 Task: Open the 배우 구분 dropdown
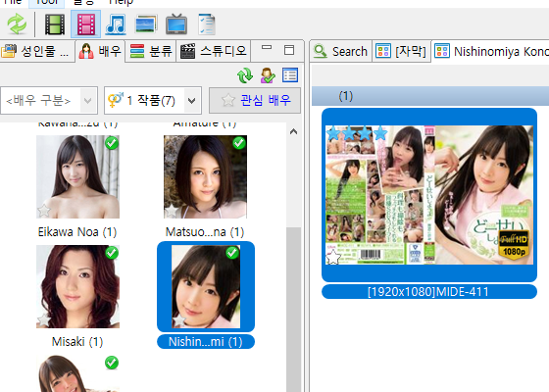[49, 100]
